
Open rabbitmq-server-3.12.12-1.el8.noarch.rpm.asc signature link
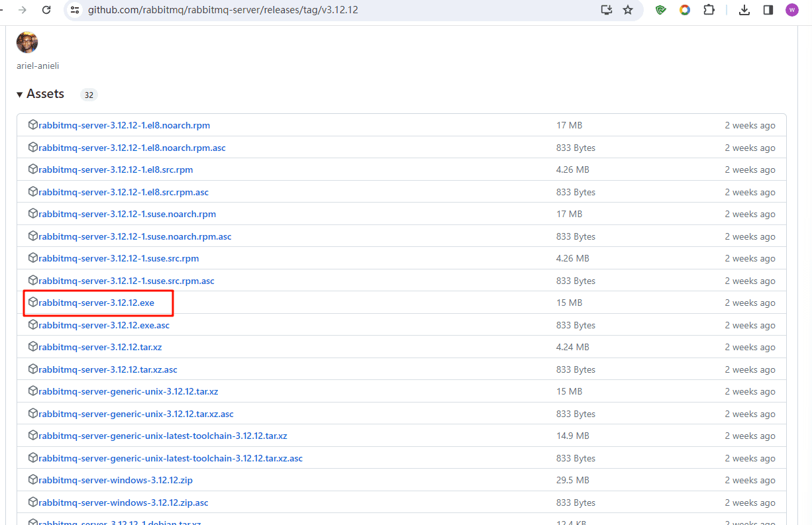[132, 148]
